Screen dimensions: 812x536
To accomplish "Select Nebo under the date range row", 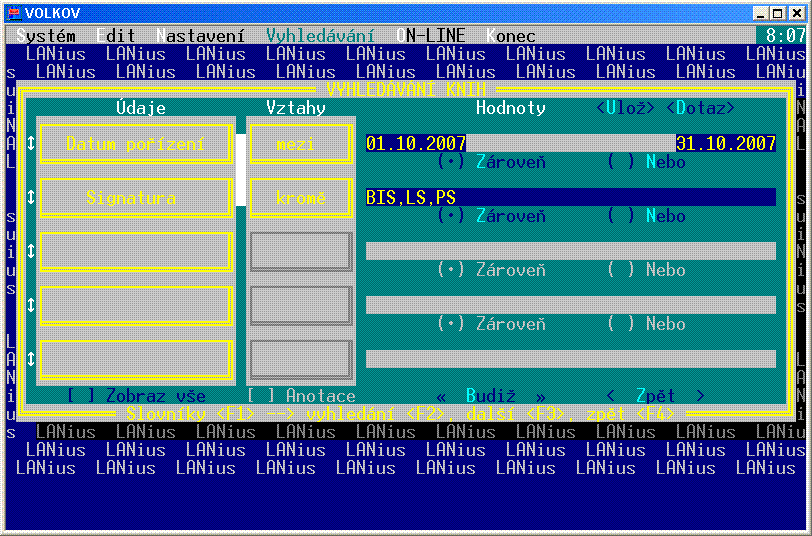I will [646, 162].
